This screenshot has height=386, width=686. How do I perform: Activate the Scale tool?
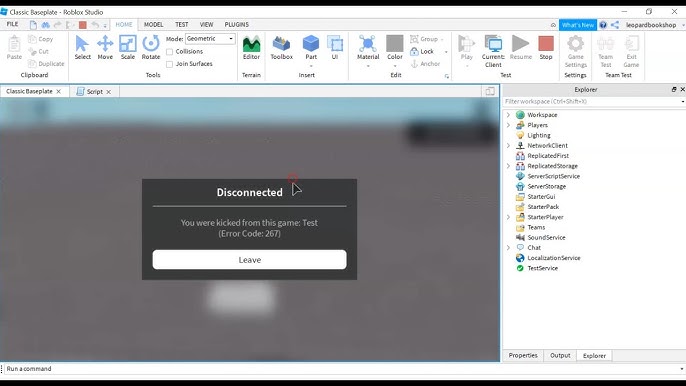click(128, 48)
